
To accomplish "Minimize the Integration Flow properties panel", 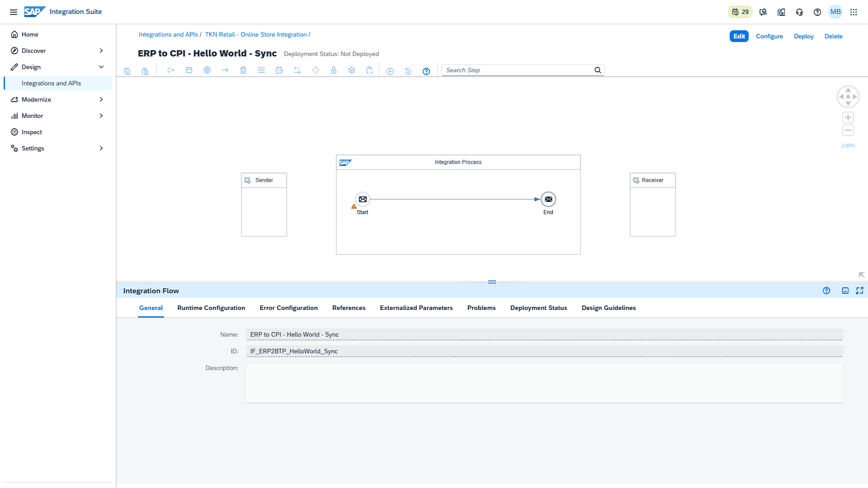I will click(845, 291).
